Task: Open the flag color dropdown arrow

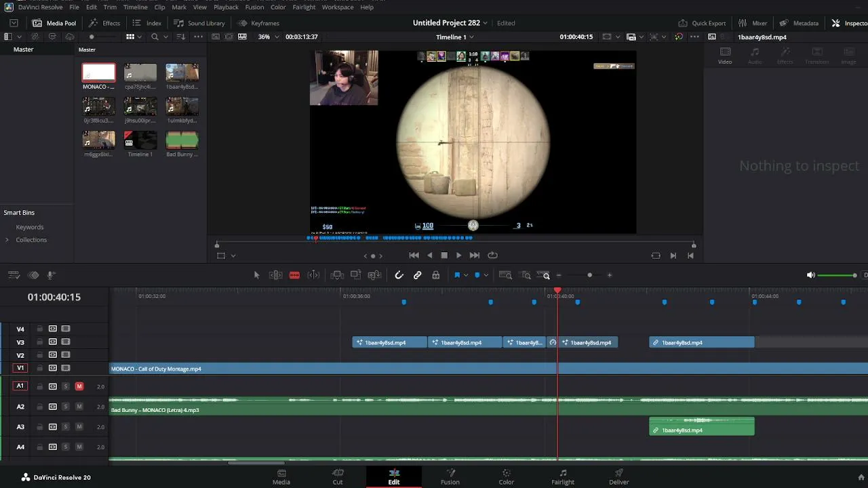Action: click(x=465, y=275)
